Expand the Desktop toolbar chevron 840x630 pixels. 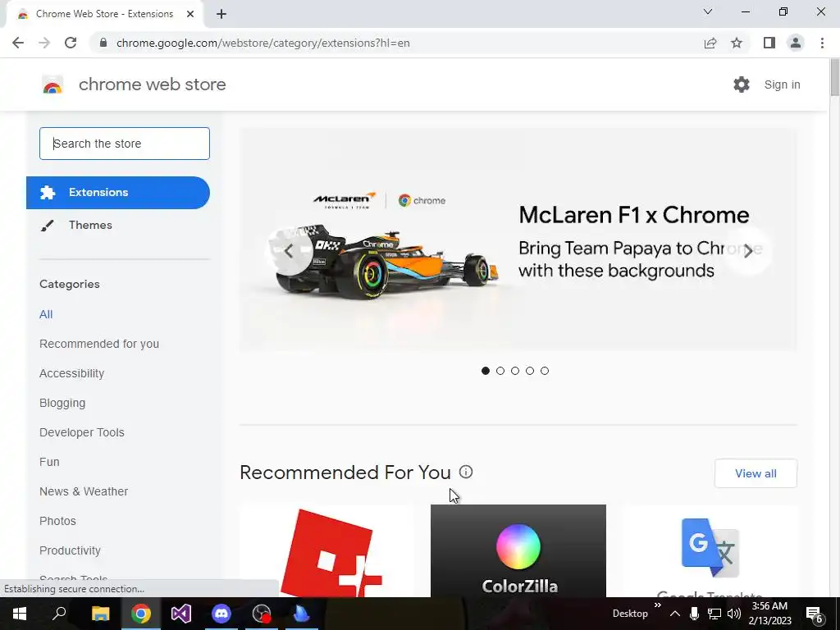tap(657, 605)
